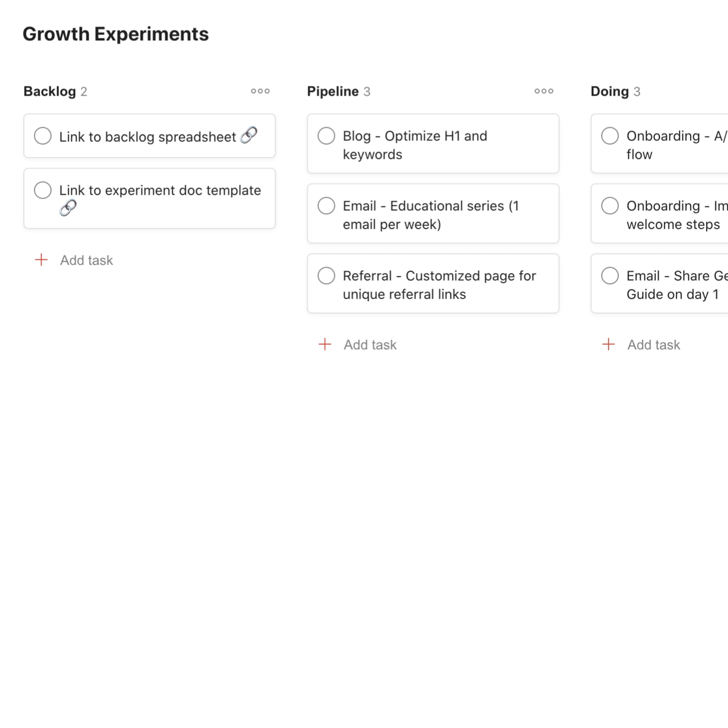Check off Blog - Optimize H1 task
The height and width of the screenshot is (728, 728).
point(326,136)
